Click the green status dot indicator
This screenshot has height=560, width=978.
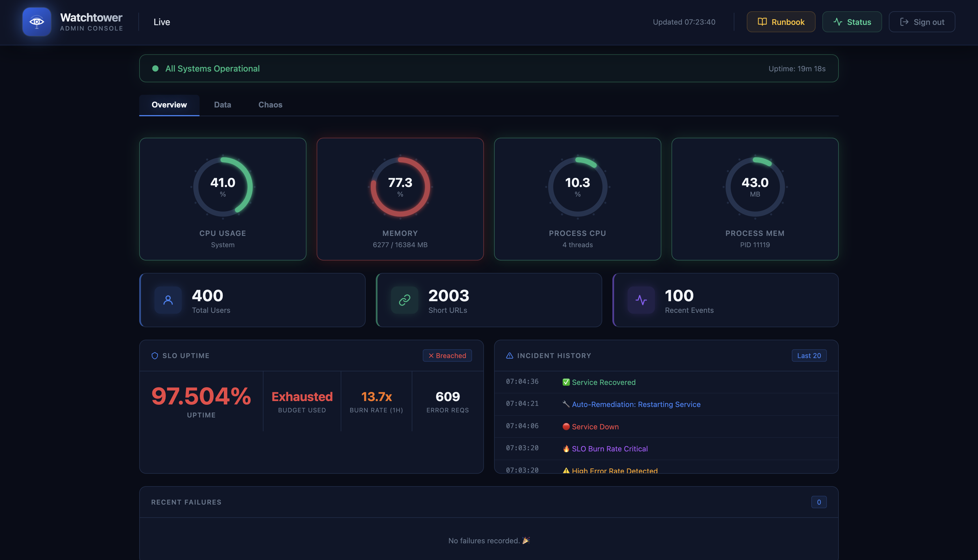coord(155,68)
